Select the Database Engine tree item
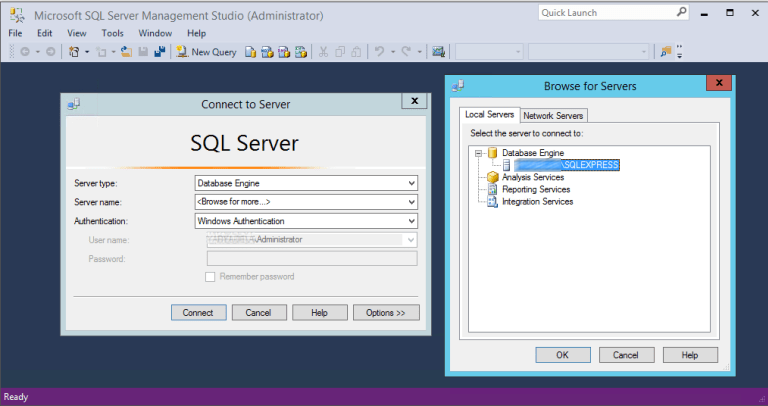768x406 pixels. (533, 153)
